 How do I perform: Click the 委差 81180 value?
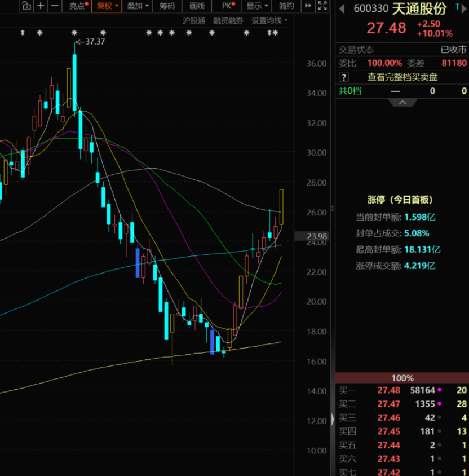[x=454, y=63]
